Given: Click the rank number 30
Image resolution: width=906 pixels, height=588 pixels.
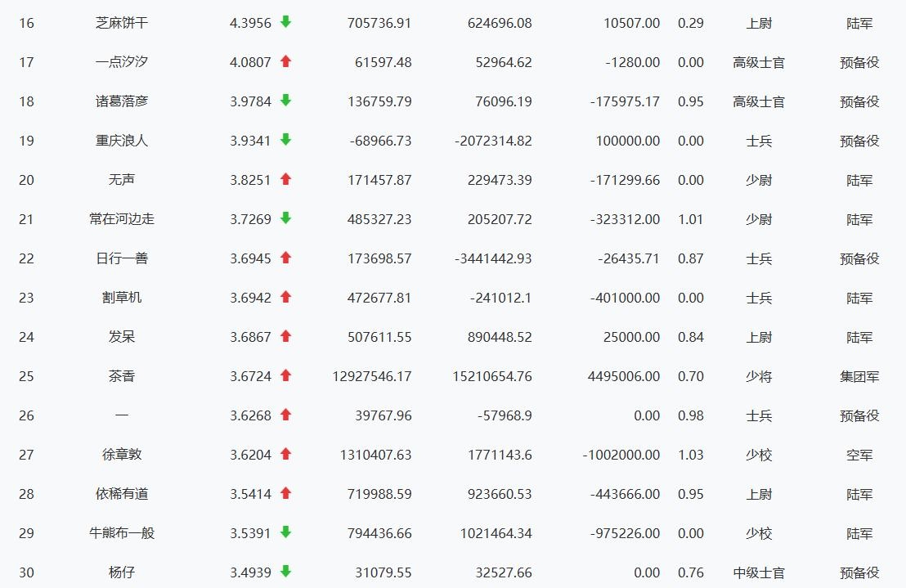Looking at the screenshot, I should tap(26, 572).
